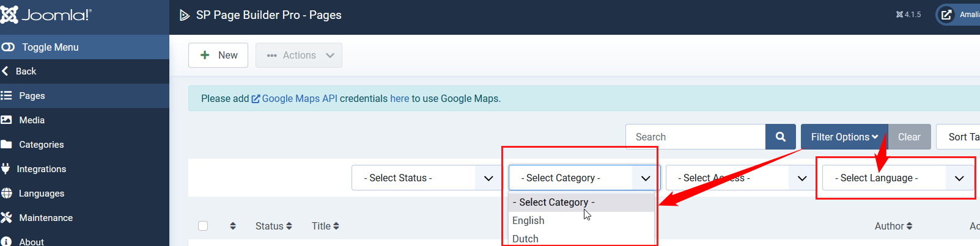Click inside the Search input field
This screenshot has width=980, height=246.
(695, 137)
